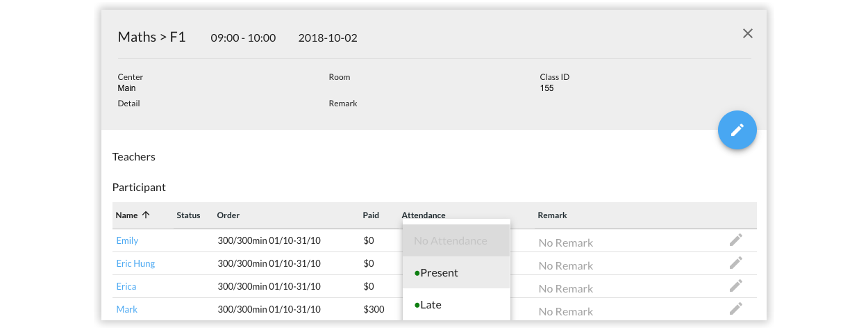
Task: Open Mark's student profile link
Action: tap(127, 309)
